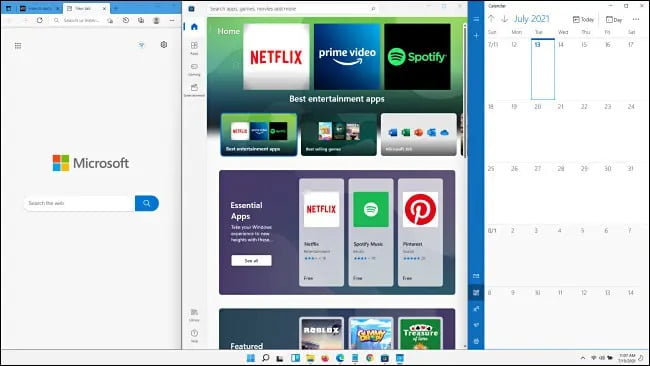Switch to Day view in Calendar

pyautogui.click(x=614, y=19)
